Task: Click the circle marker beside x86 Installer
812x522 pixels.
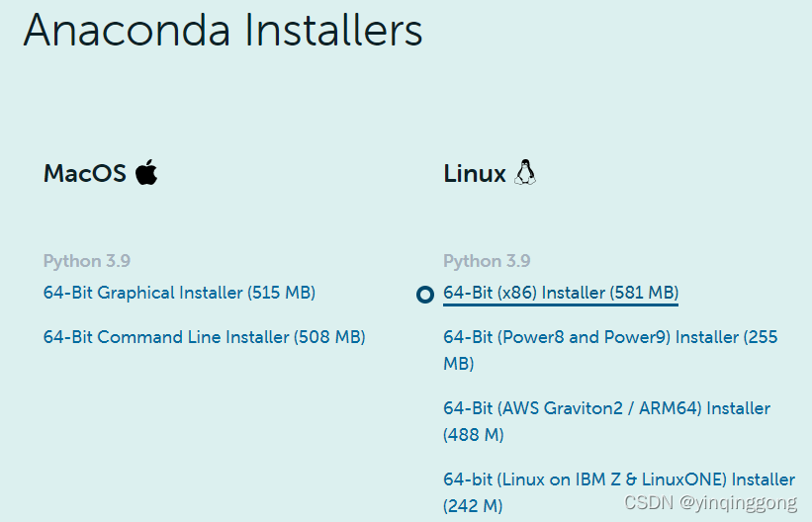Action: 425,295
